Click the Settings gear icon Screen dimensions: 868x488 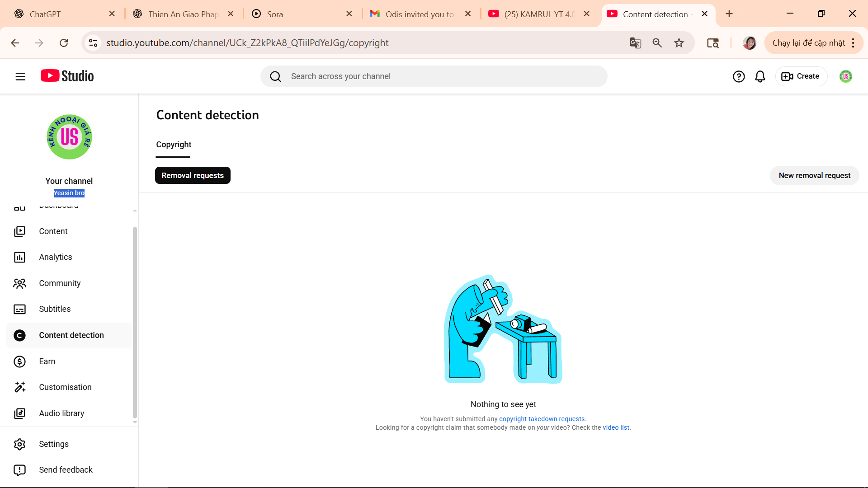point(19,444)
